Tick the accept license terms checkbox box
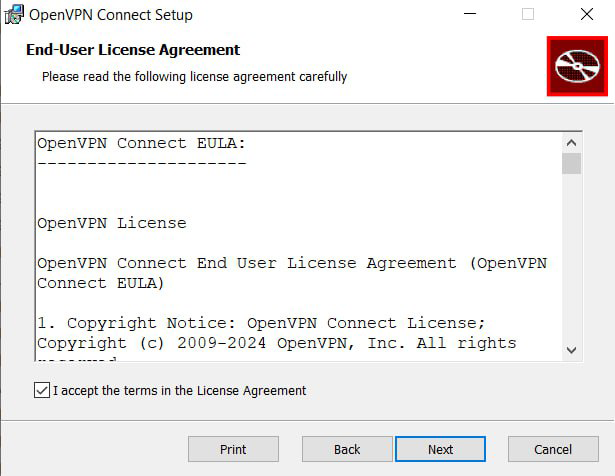This screenshot has width=615, height=476. coord(42,390)
